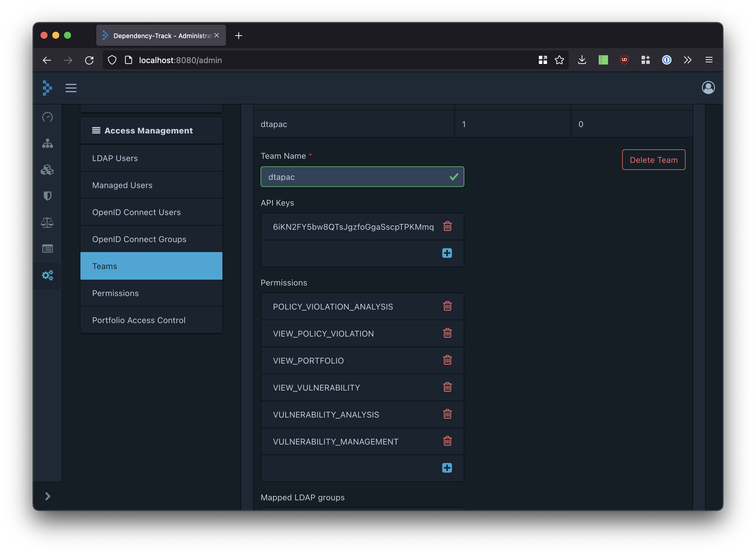Click the policy/scale icon in sidebar
756x554 pixels.
[x=48, y=222]
